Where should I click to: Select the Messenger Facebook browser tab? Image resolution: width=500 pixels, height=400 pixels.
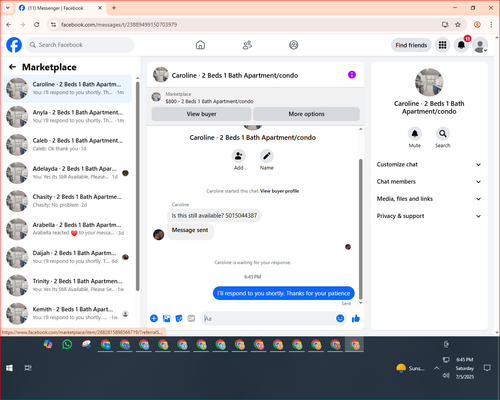tap(61, 8)
